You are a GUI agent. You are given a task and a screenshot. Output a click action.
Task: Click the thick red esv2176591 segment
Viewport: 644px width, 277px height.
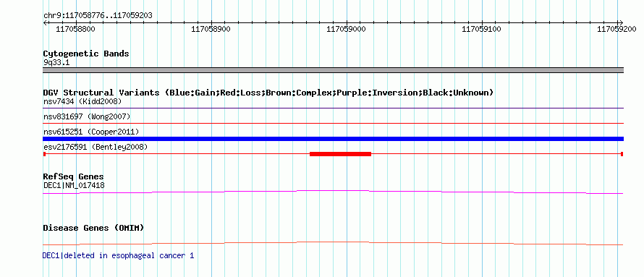(341, 154)
